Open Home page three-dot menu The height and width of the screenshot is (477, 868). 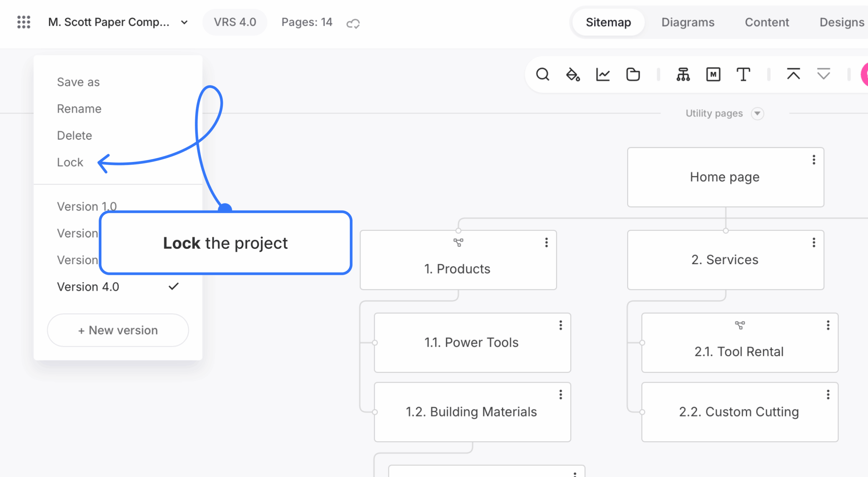pyautogui.click(x=814, y=160)
